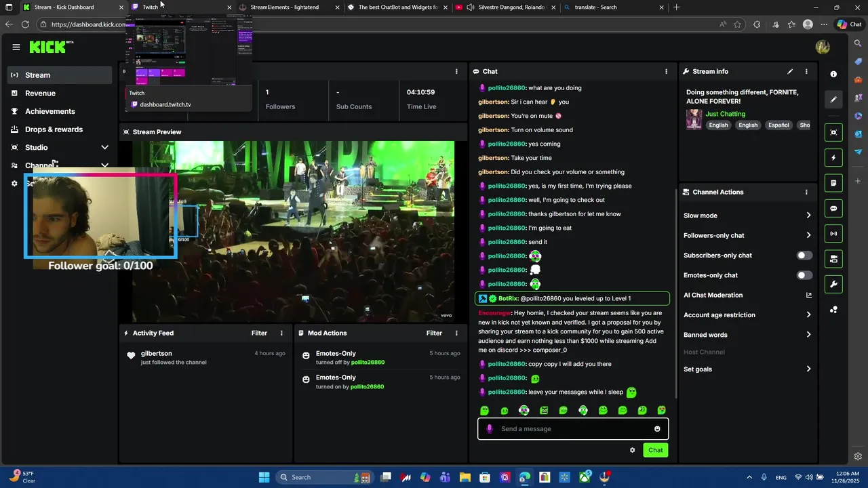Image resolution: width=868 pixels, height=488 pixels.
Task: Open Followers-only chat options
Action: 747,235
